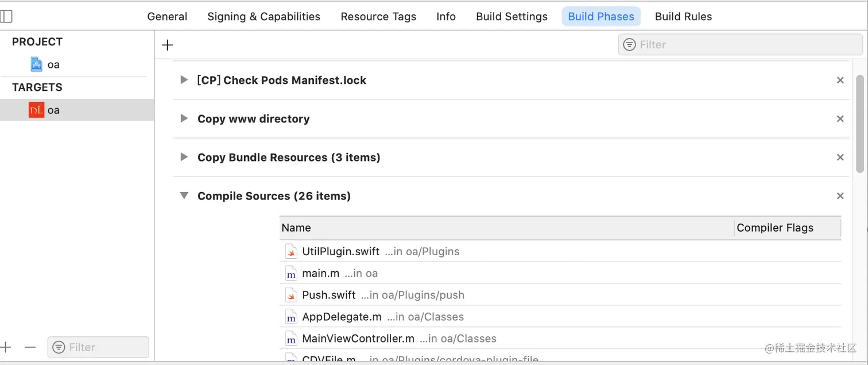Open the Build Rules tab
The width and height of the screenshot is (868, 365).
click(x=683, y=17)
